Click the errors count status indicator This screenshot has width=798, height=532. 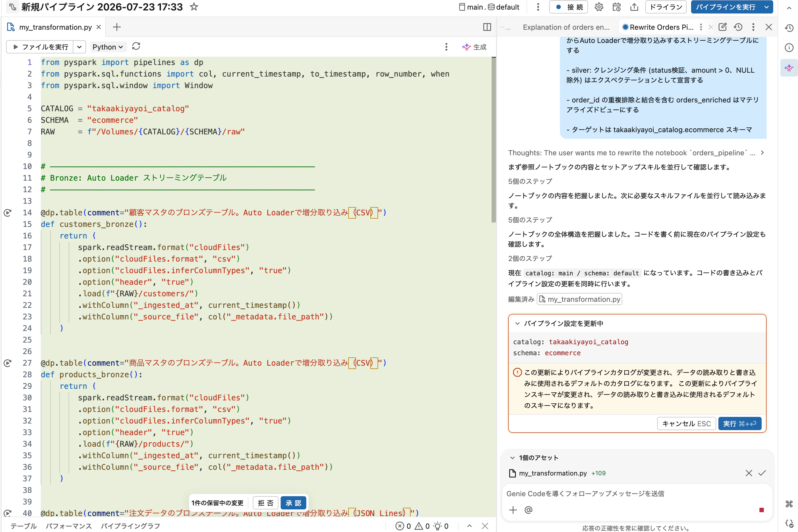[403, 526]
